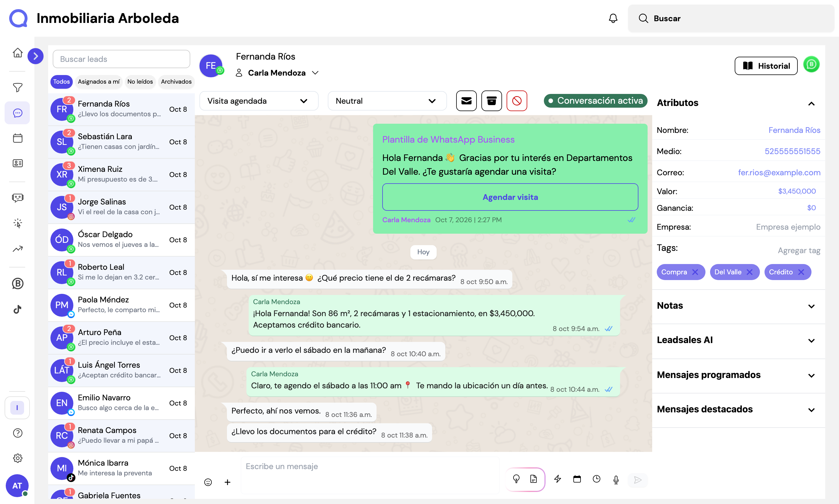Select the Asignados a mí tab
This screenshot has width=839, height=504.
pos(99,82)
